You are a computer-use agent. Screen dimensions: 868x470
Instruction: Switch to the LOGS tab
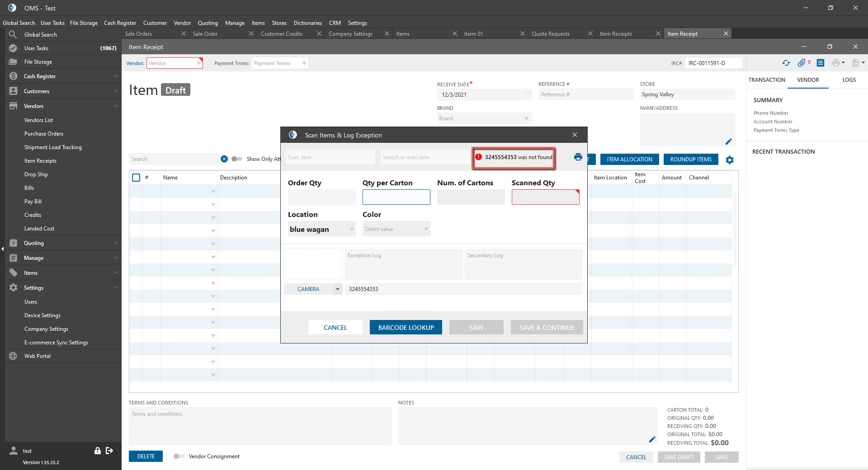(849, 80)
